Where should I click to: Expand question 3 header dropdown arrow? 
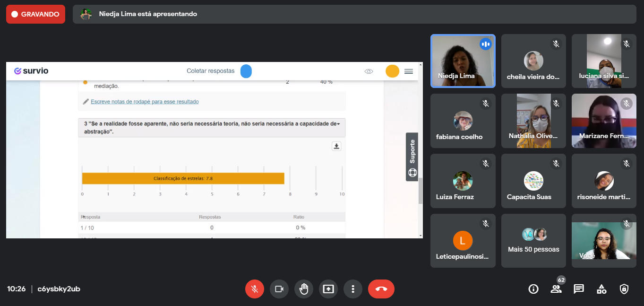click(x=338, y=124)
